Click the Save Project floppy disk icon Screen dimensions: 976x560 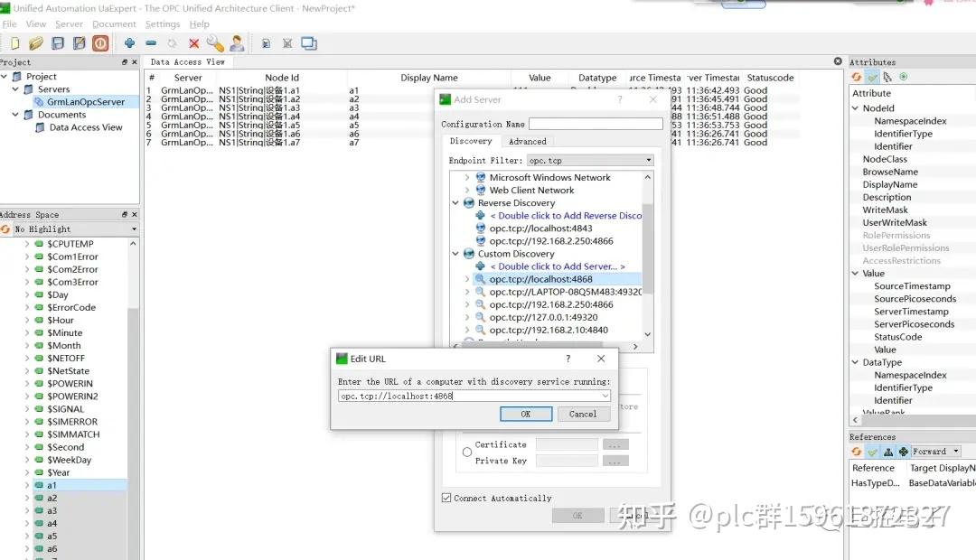click(x=57, y=42)
